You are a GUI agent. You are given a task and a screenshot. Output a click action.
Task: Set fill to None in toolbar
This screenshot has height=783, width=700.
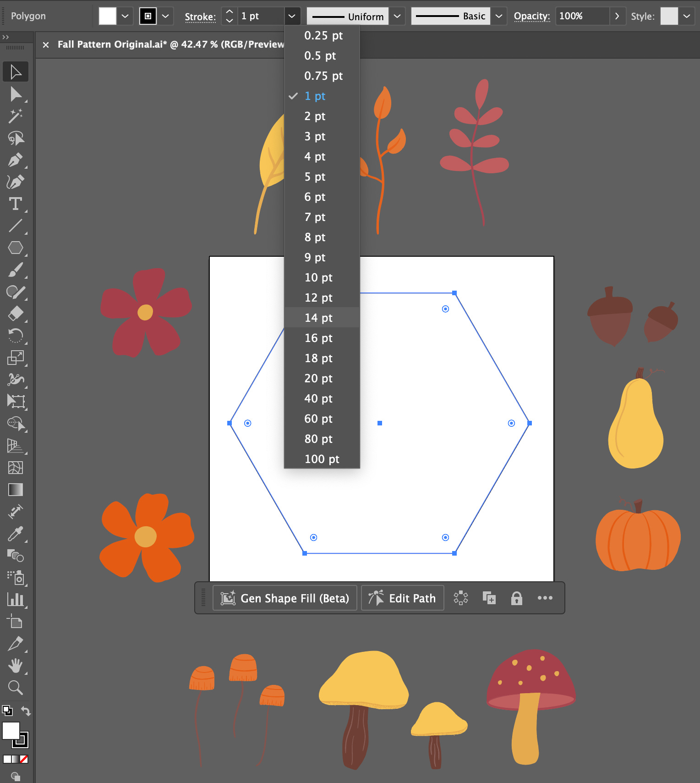24,759
